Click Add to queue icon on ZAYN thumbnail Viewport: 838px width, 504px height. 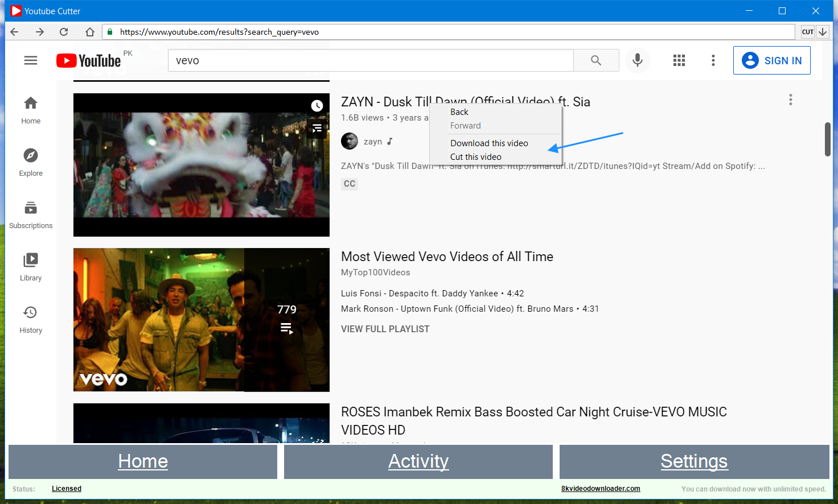[x=317, y=129]
